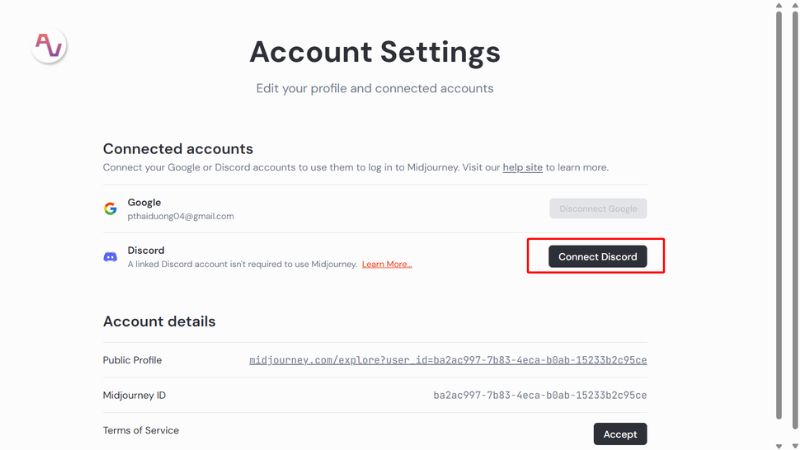Click the inner scrollbar's down arrow

coord(779,446)
